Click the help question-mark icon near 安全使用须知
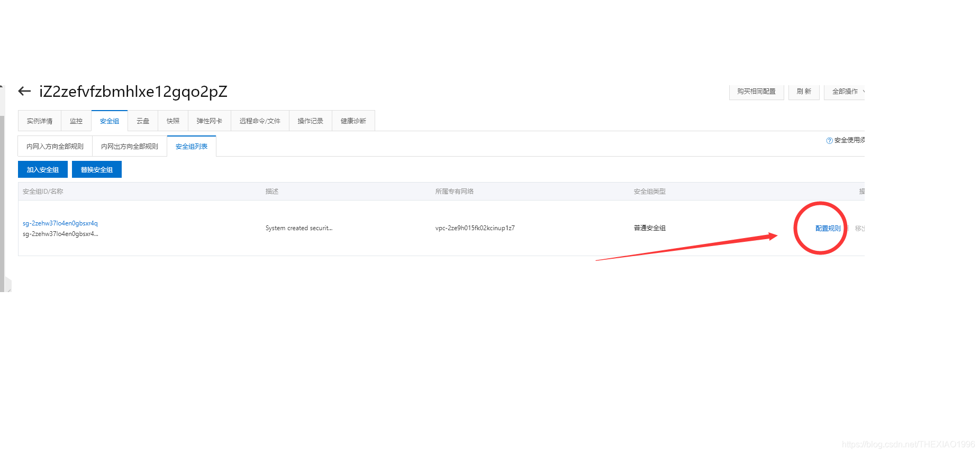Viewport: 980px width, 454px height. point(829,141)
